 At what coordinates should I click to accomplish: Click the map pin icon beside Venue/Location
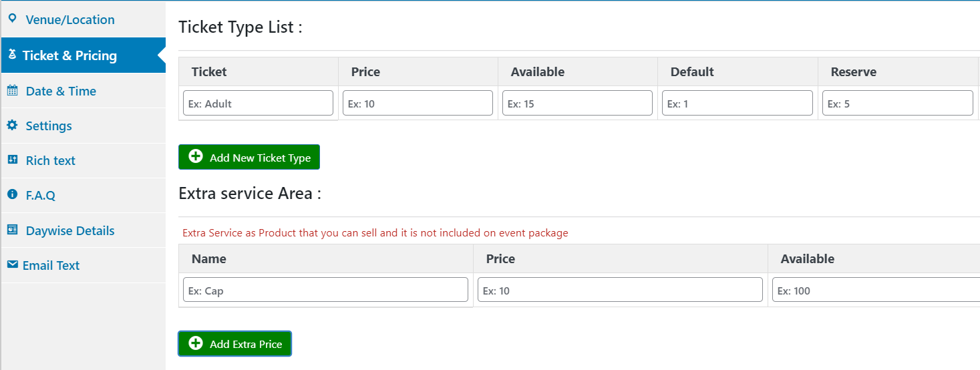(x=12, y=19)
